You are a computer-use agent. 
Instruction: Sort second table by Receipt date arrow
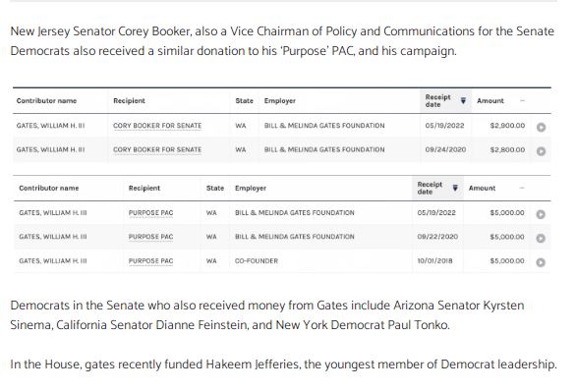point(455,188)
